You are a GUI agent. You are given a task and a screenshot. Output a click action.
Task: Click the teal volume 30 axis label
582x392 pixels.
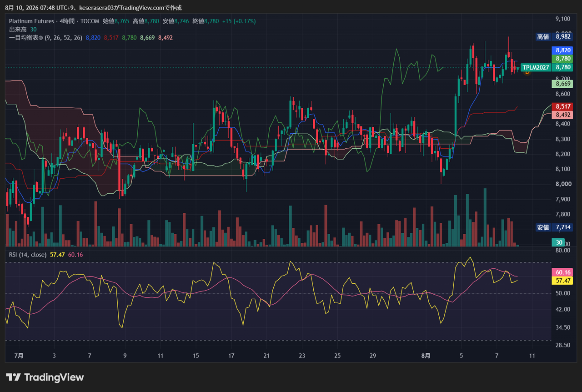[559, 242]
